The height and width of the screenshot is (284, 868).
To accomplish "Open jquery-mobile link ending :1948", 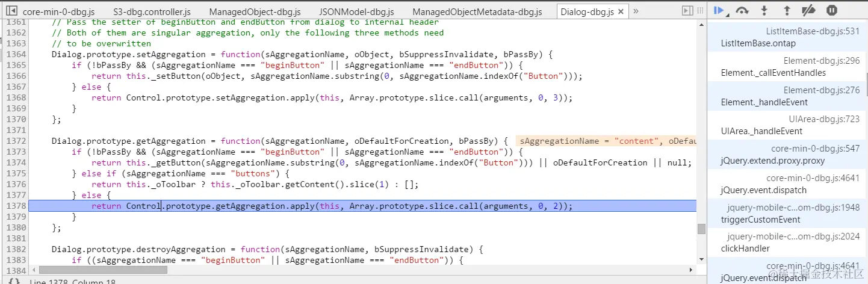I will click(x=793, y=208).
